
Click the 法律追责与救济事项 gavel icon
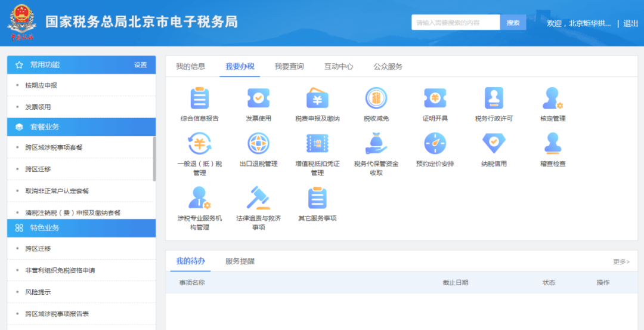pos(258,198)
